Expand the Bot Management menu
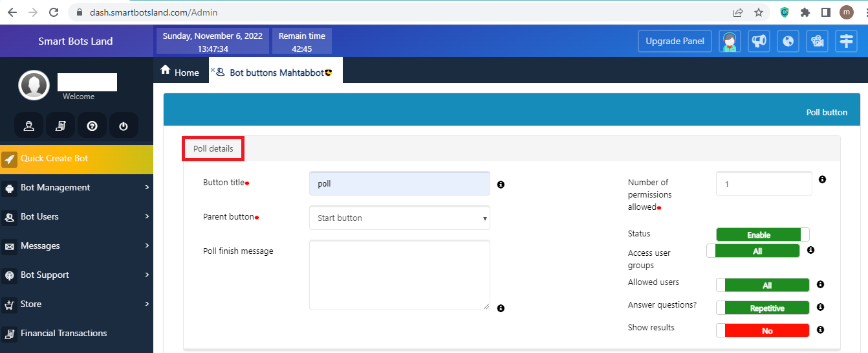 coord(76,187)
